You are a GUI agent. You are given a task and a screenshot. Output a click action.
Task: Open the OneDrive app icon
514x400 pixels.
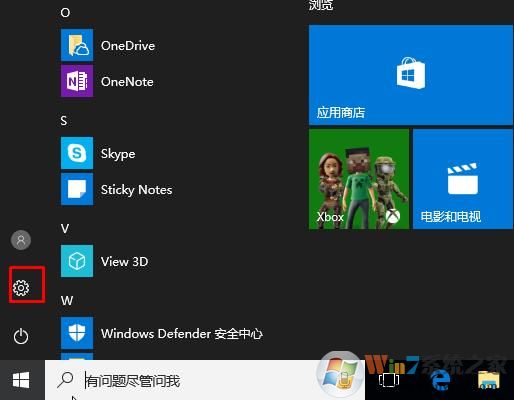coord(77,45)
